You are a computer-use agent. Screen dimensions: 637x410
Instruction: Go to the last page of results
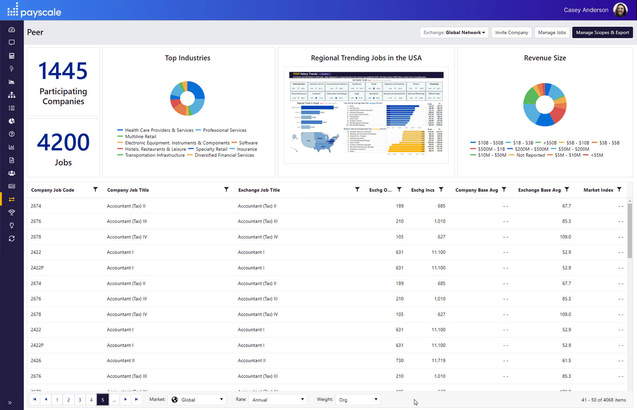point(136,400)
